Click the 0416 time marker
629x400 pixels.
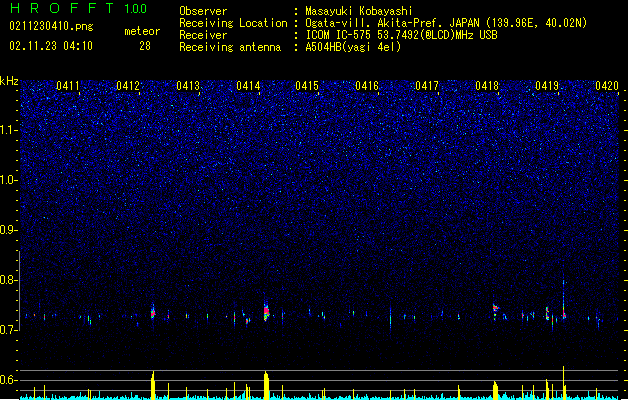click(367, 86)
